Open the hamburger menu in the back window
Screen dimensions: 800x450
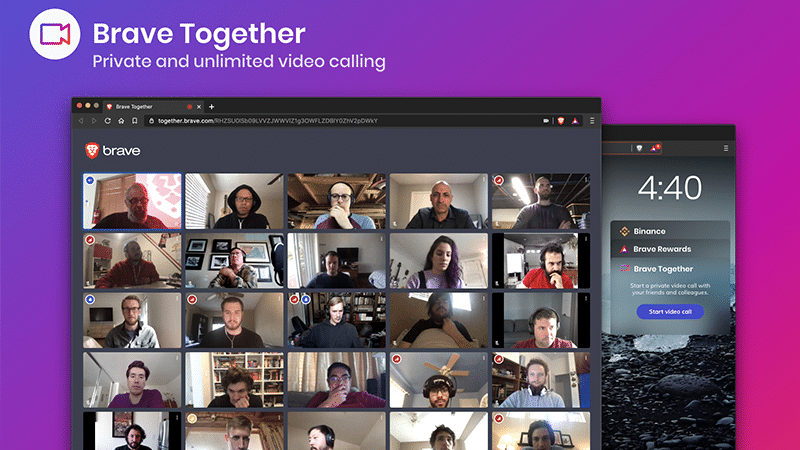726,148
